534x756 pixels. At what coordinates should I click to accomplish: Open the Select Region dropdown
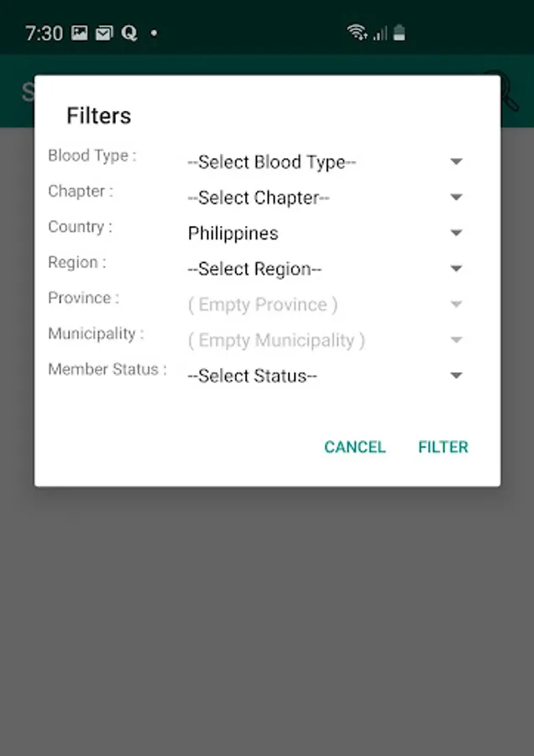tap(324, 269)
